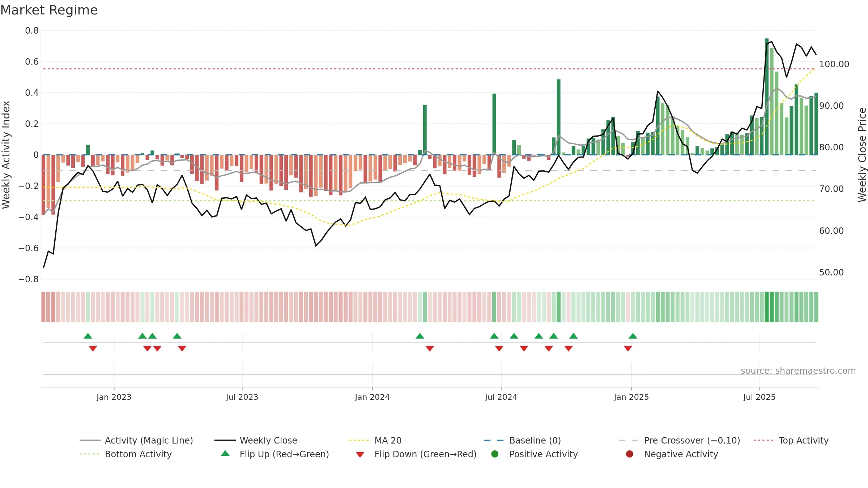Click the 90.00 price axis label
Image resolution: width=868 pixels, height=488 pixels.
831,106
